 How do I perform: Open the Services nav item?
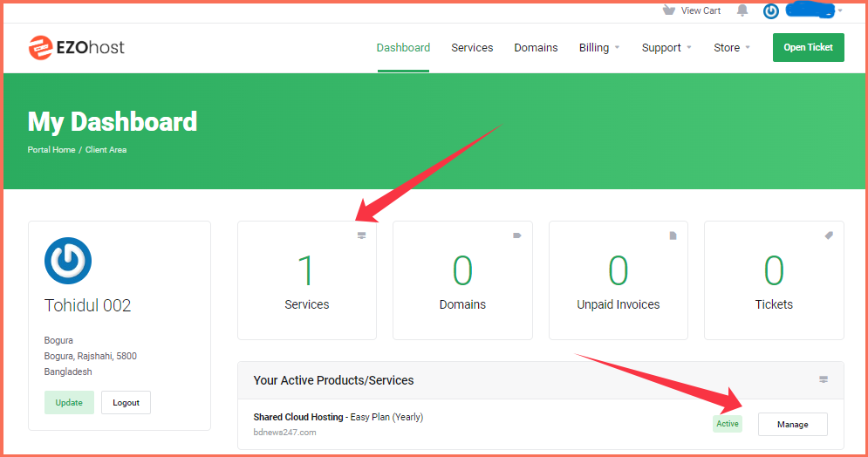(472, 48)
